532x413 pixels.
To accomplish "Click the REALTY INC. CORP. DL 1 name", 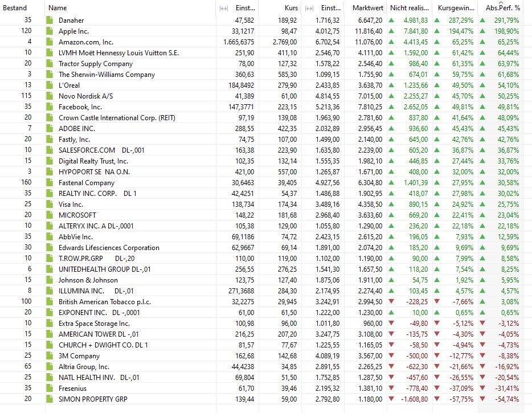I will coord(97,194).
